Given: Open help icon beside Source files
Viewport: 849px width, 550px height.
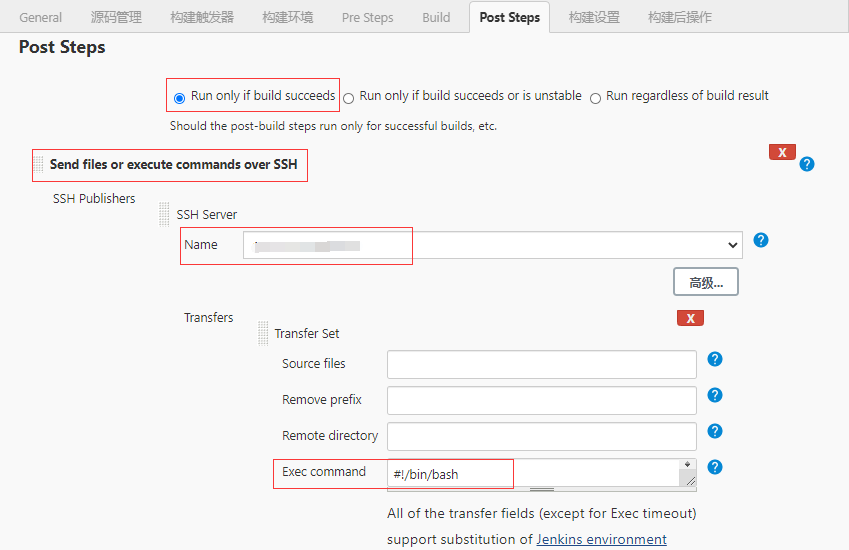Looking at the screenshot, I should tap(715, 360).
